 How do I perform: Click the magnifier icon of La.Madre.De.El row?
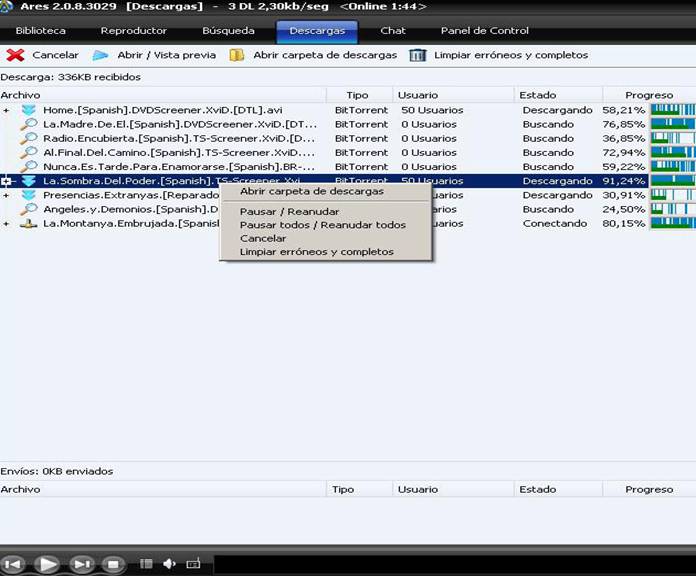29,124
